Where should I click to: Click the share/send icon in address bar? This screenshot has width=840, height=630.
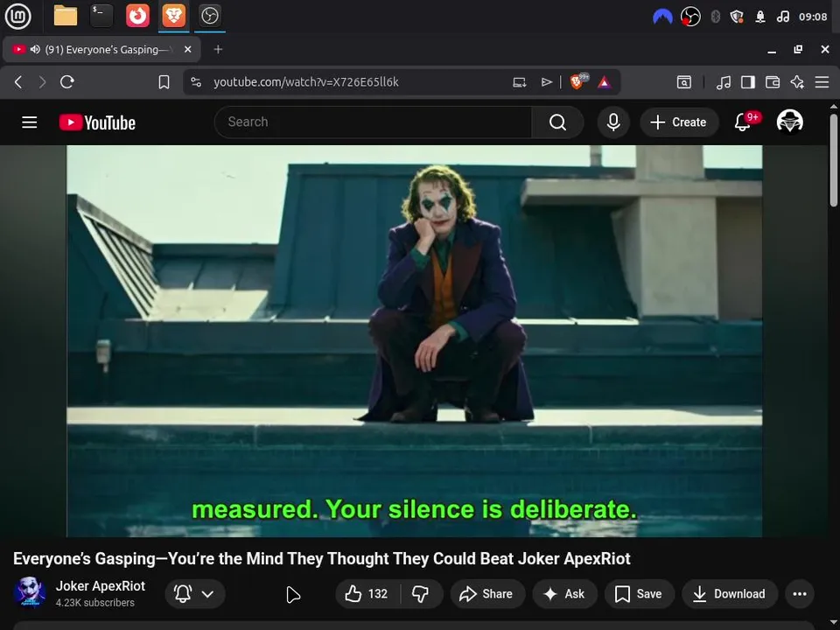546,82
